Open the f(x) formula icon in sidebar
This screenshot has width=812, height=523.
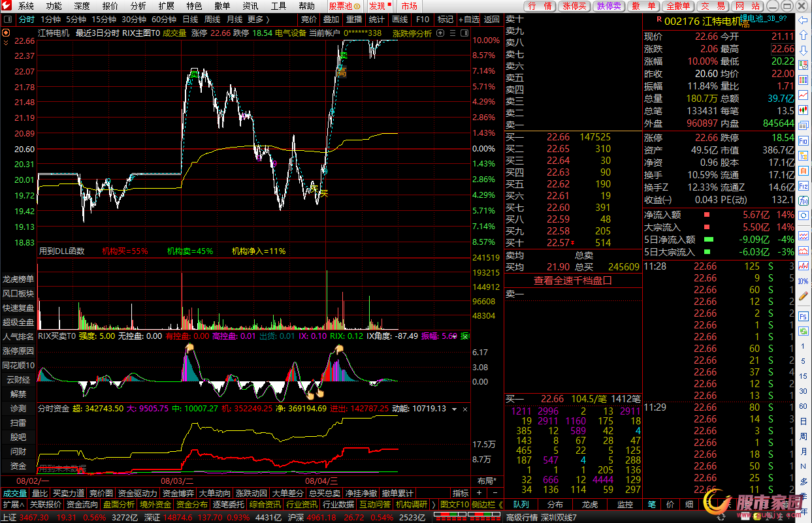coord(804,200)
